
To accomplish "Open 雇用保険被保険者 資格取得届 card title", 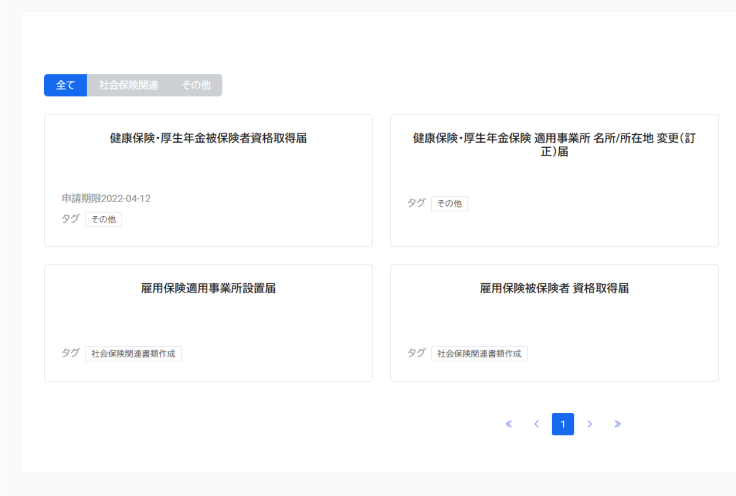I will [x=554, y=288].
